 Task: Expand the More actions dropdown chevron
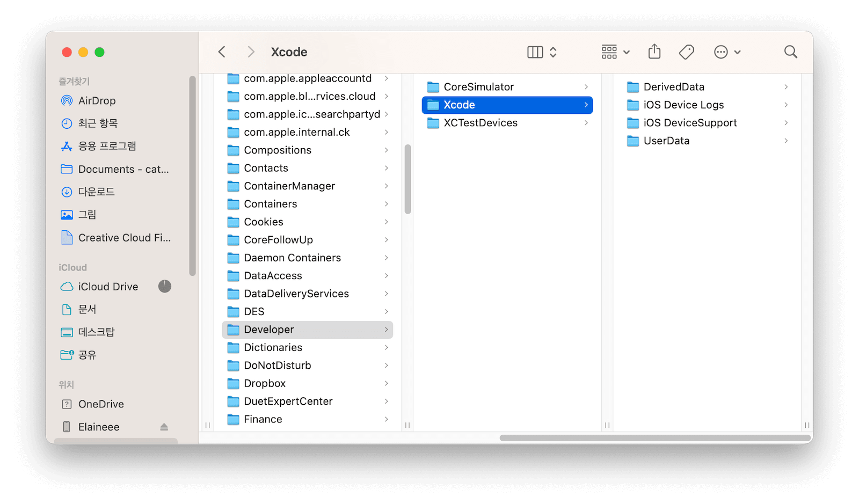738,53
